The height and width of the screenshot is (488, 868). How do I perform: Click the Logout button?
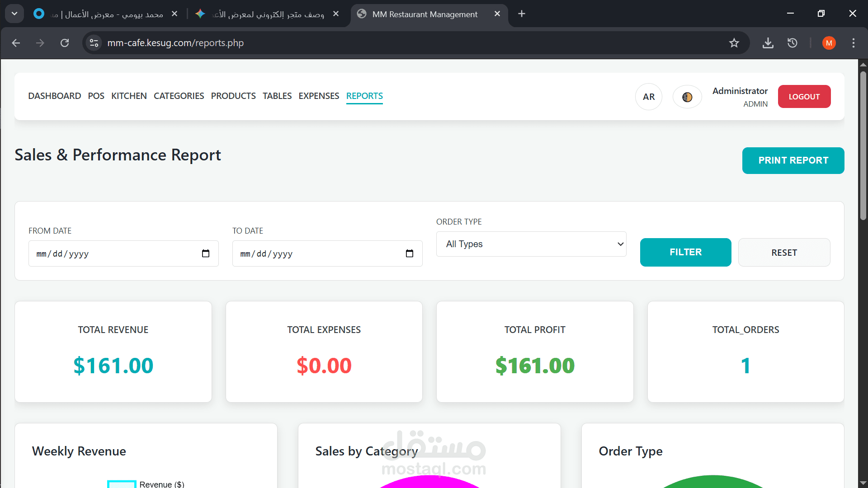[x=804, y=97]
